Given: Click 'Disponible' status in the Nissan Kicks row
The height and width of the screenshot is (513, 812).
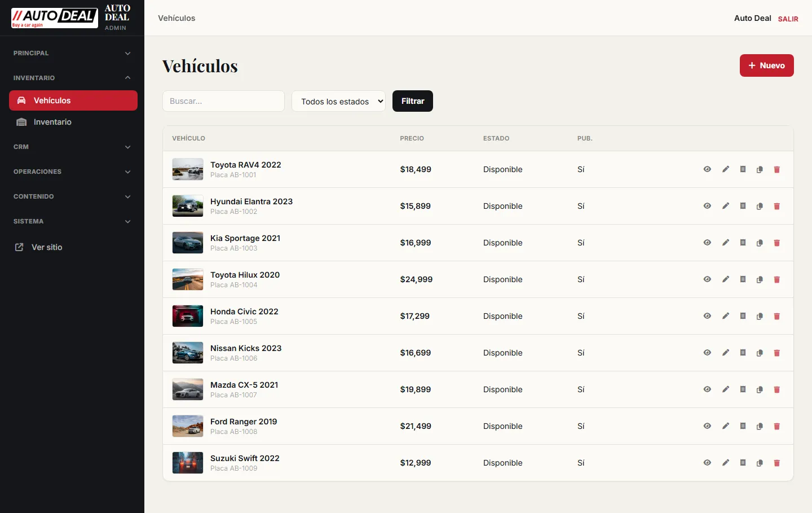Looking at the screenshot, I should click(x=503, y=353).
